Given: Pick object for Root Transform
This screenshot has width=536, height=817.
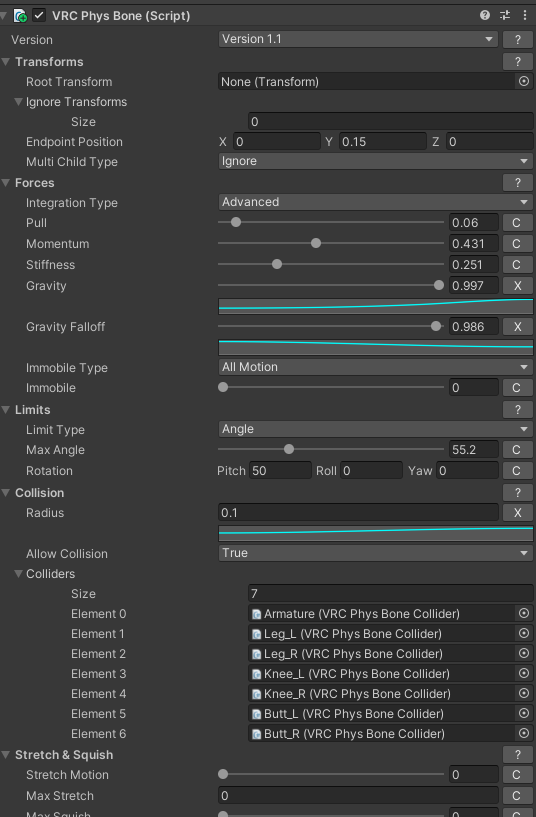Looking at the screenshot, I should click(x=524, y=81).
